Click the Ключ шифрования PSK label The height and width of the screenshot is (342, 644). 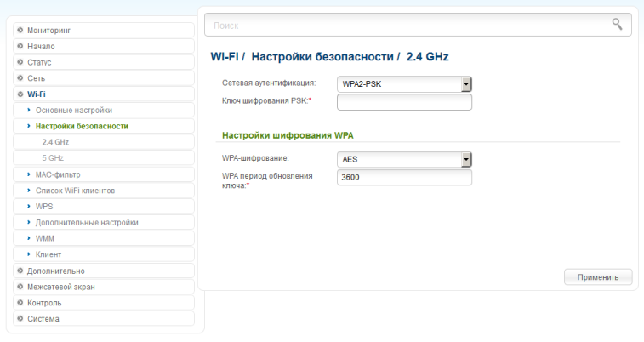pos(266,101)
